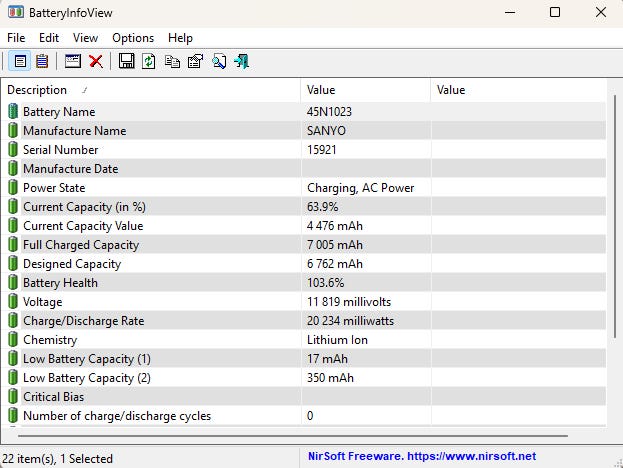The image size is (623, 468).
Task: Switch to Show Battery Information view icon
Action: coord(20,62)
